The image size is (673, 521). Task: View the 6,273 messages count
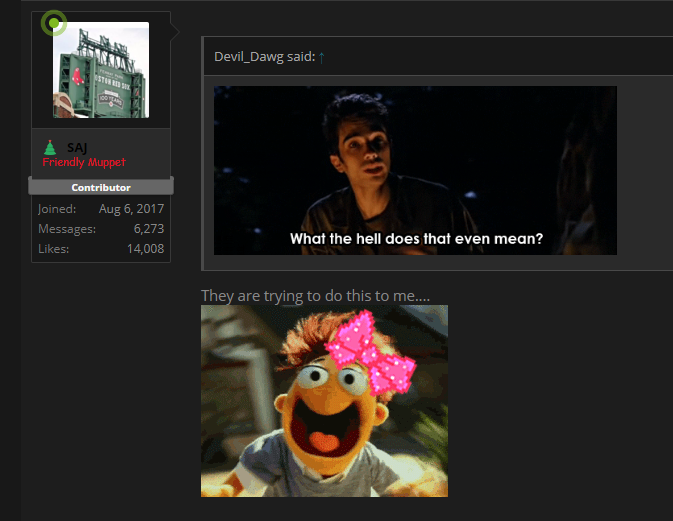(x=149, y=229)
